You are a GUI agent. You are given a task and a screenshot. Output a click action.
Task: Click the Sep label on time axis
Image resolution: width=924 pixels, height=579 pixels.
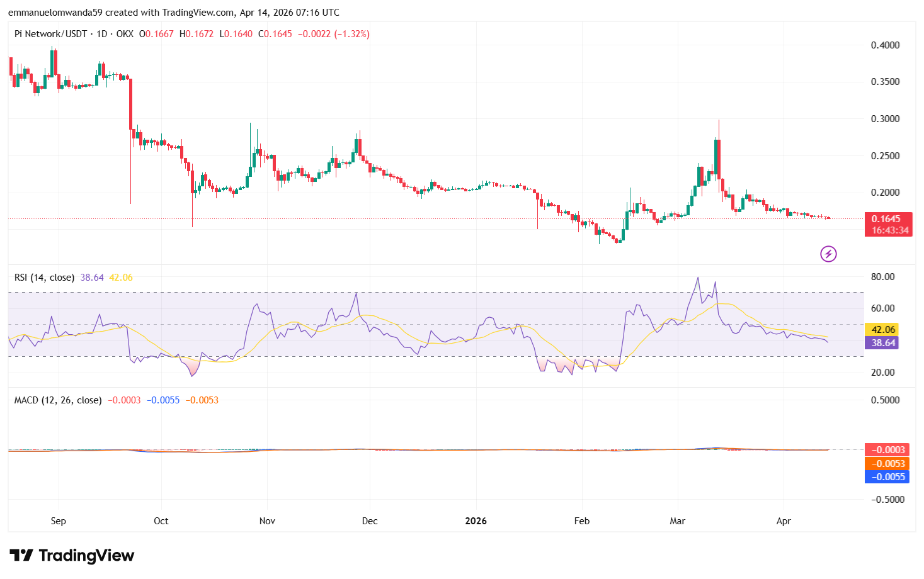tap(58, 521)
